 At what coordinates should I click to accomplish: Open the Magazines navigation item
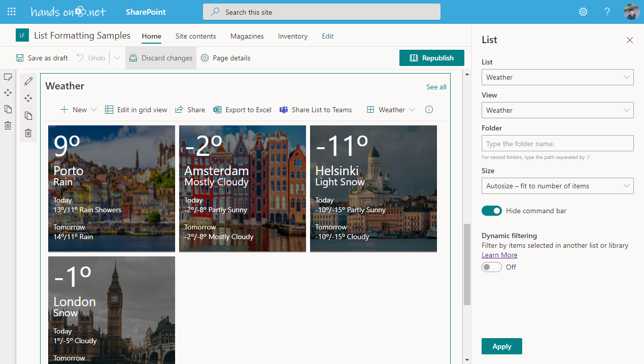247,36
